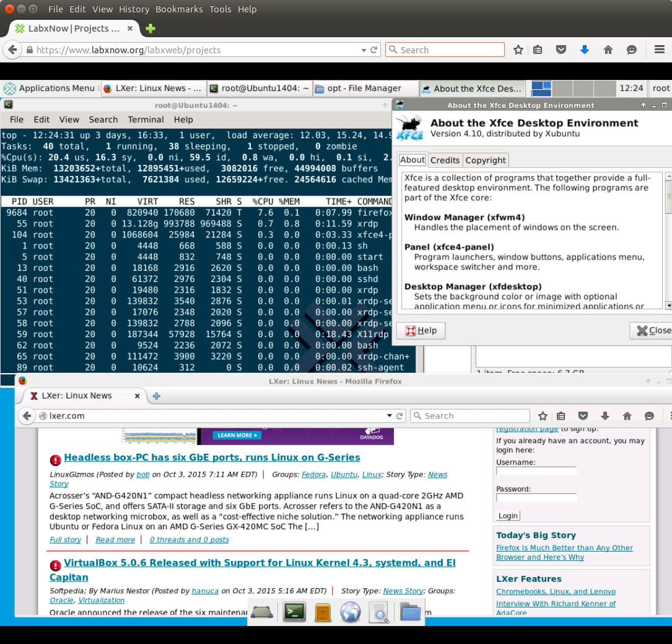Switch to the Credits tab in About Xfce

(x=445, y=160)
